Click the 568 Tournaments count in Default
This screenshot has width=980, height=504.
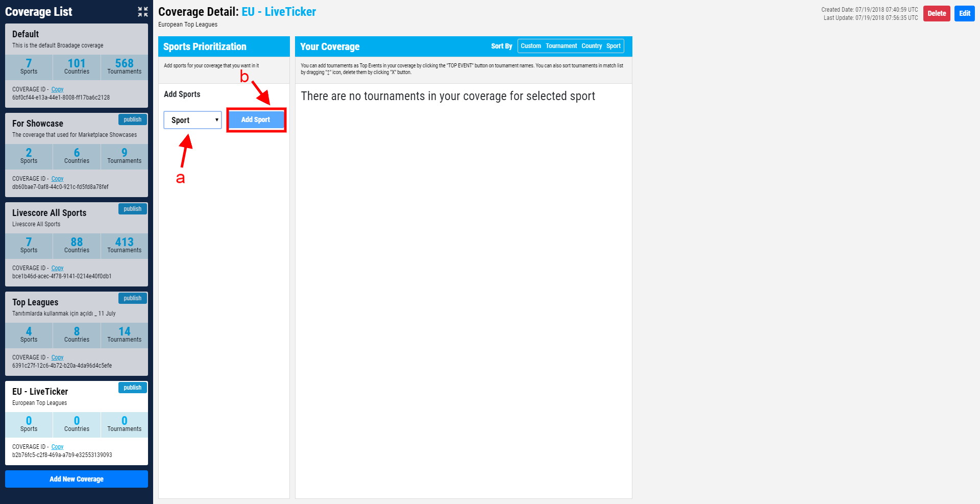(x=124, y=67)
